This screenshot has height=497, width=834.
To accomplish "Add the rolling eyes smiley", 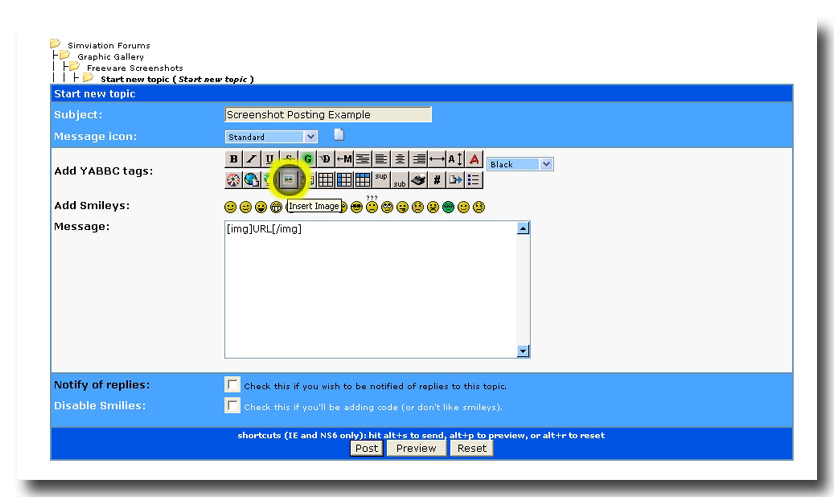I will [x=387, y=207].
